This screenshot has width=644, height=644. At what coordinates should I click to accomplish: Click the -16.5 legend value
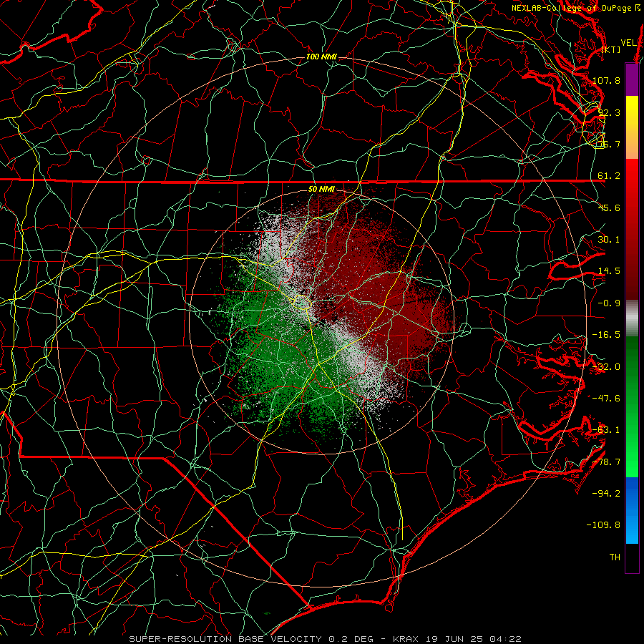pyautogui.click(x=606, y=335)
